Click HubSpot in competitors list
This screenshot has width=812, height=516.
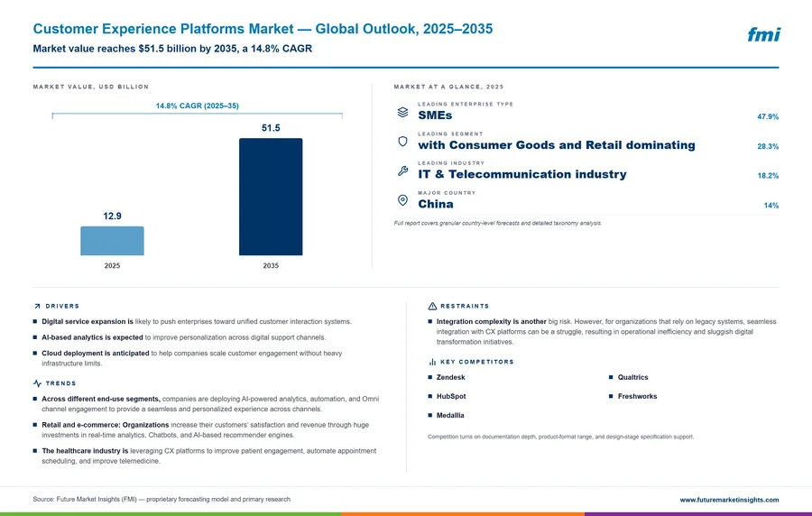[x=451, y=396]
